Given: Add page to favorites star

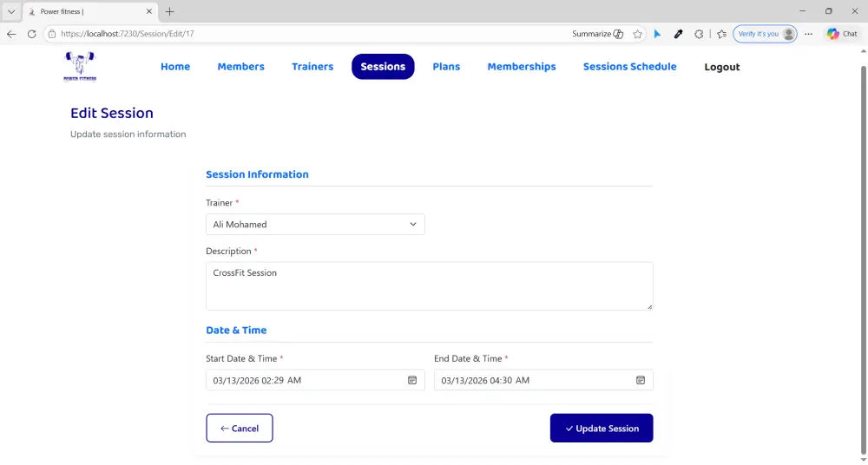Looking at the screenshot, I should coord(638,34).
